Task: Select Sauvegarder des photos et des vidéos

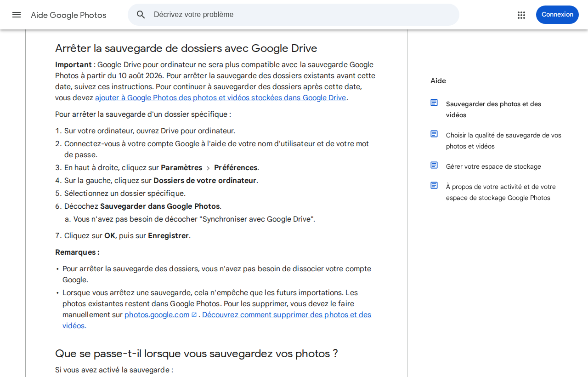Action: (x=493, y=109)
